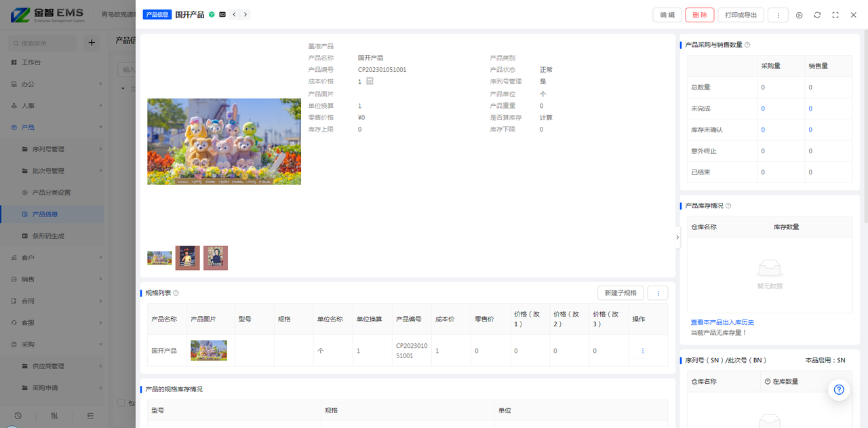Select the third product image thumbnail
The height and width of the screenshot is (428, 868).
coord(216,258)
